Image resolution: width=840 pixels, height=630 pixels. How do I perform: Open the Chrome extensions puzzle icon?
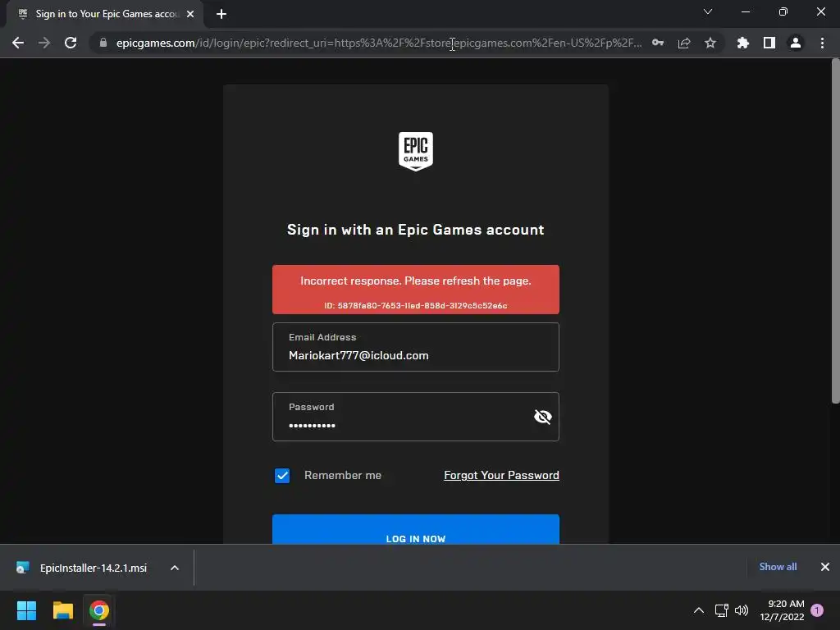click(742, 43)
